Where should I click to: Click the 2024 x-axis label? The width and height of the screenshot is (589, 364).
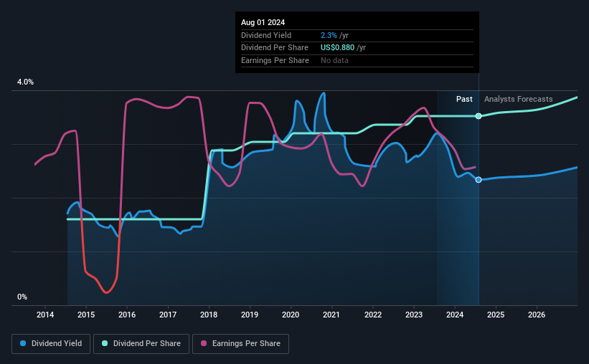coord(455,315)
